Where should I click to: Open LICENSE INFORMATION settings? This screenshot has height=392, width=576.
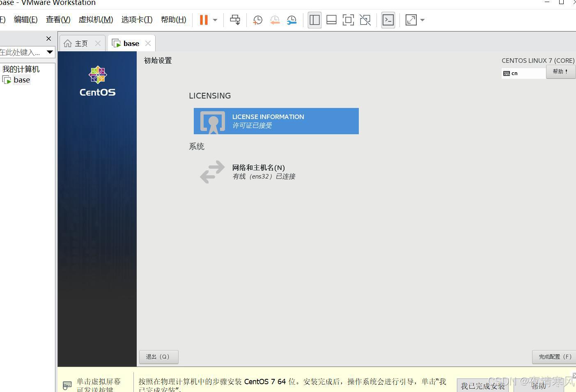276,121
